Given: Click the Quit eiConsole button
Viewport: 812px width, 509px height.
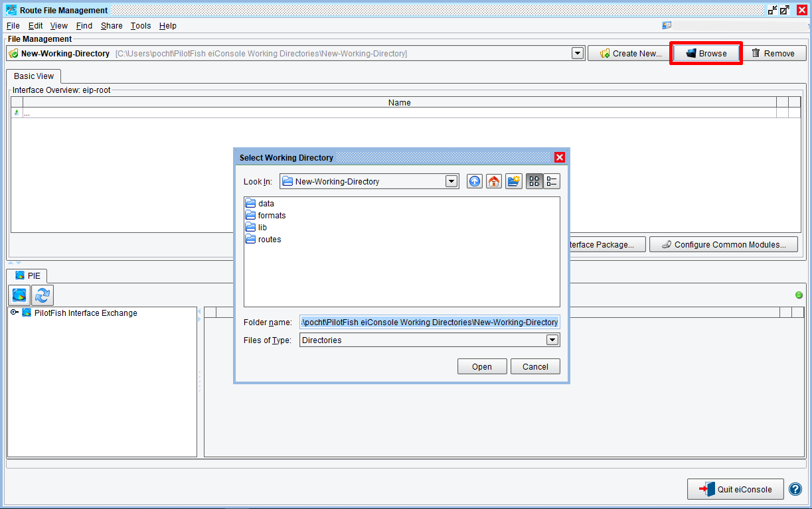Looking at the screenshot, I should [736, 489].
